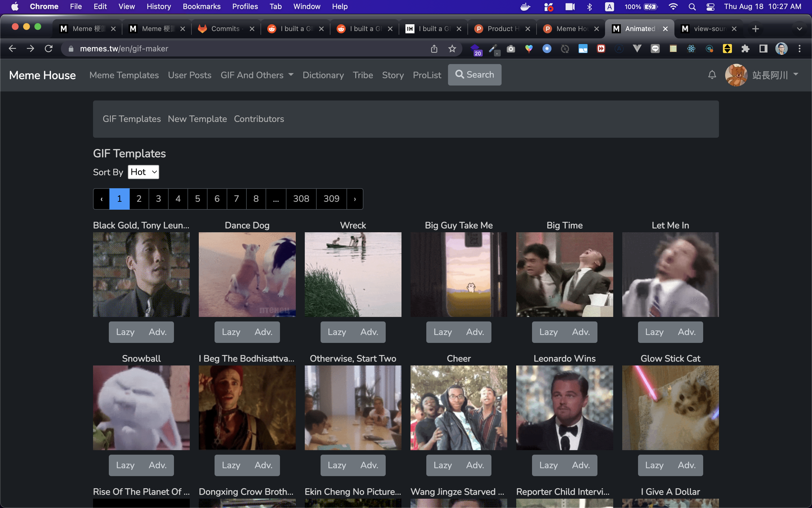Toggle the browser side panel icon
The width and height of the screenshot is (812, 508).
[x=764, y=49]
